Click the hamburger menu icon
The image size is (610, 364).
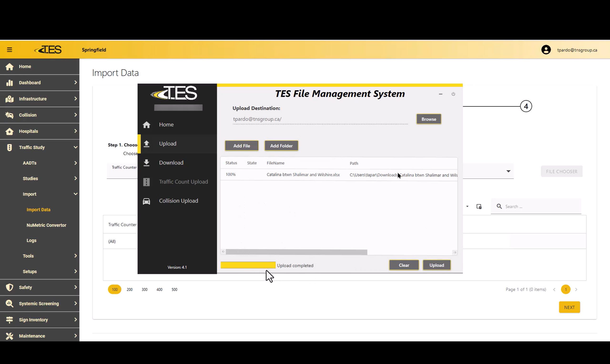coord(9,50)
